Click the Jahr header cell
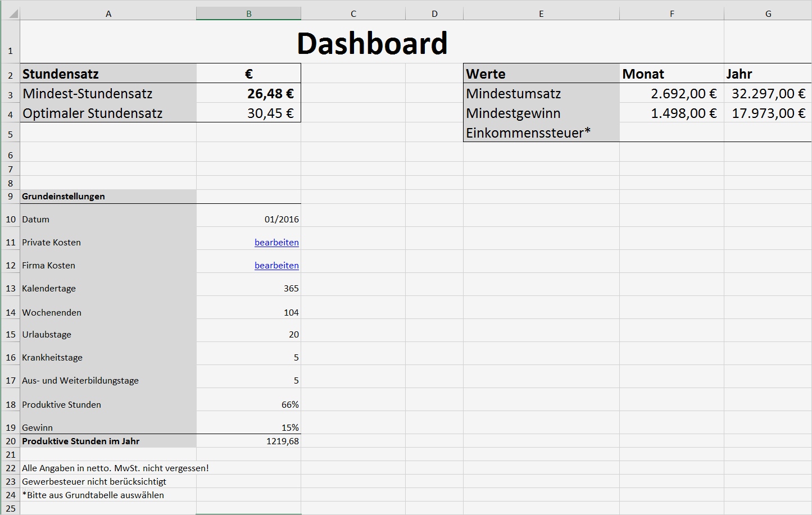The image size is (812, 515). [768, 74]
